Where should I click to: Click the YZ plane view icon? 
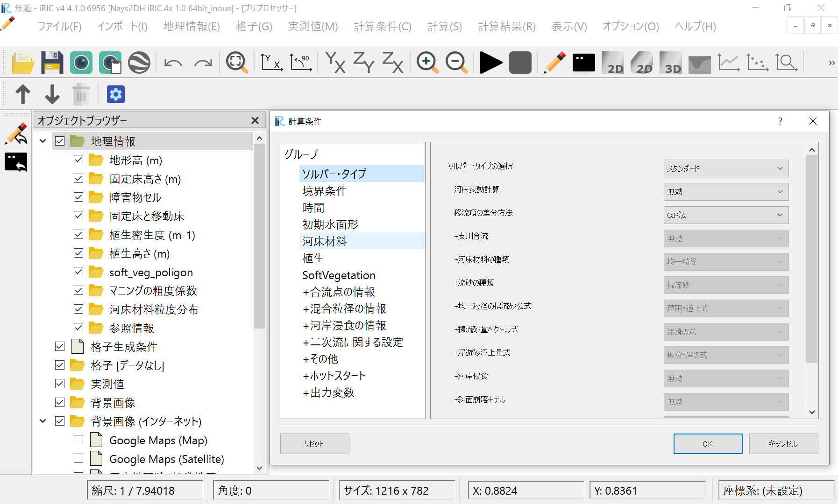point(364,63)
